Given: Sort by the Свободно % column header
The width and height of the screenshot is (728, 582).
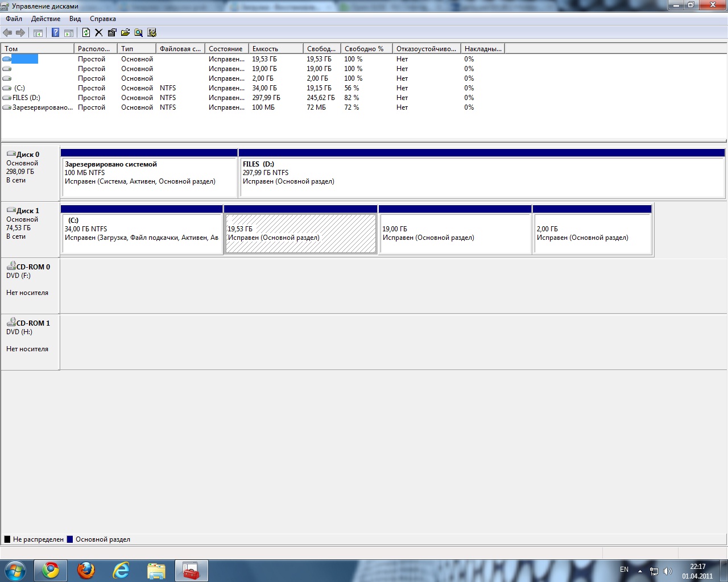Looking at the screenshot, I should (x=367, y=49).
